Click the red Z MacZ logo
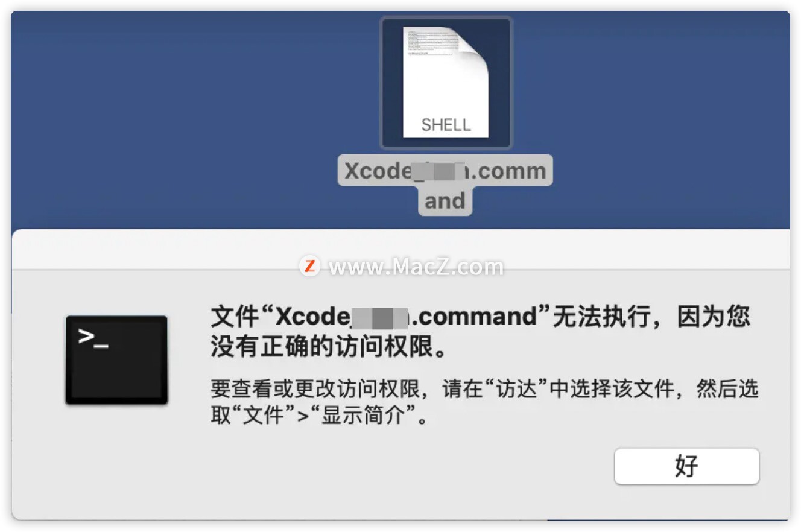Viewport: 801px width, 532px height. coord(310,265)
